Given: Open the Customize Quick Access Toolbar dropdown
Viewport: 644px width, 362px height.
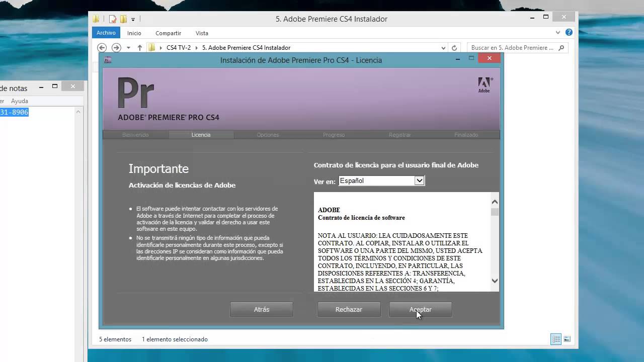Looking at the screenshot, I should tap(133, 20).
